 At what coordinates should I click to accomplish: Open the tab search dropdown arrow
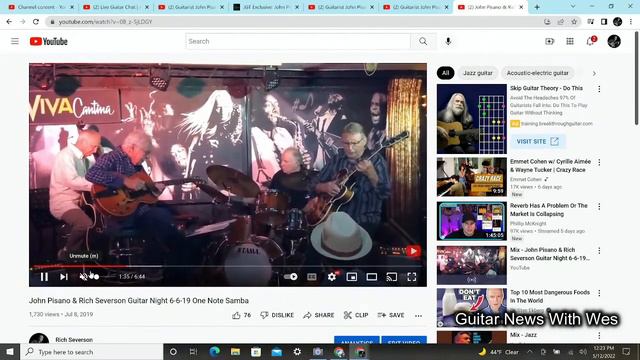(573, 7)
